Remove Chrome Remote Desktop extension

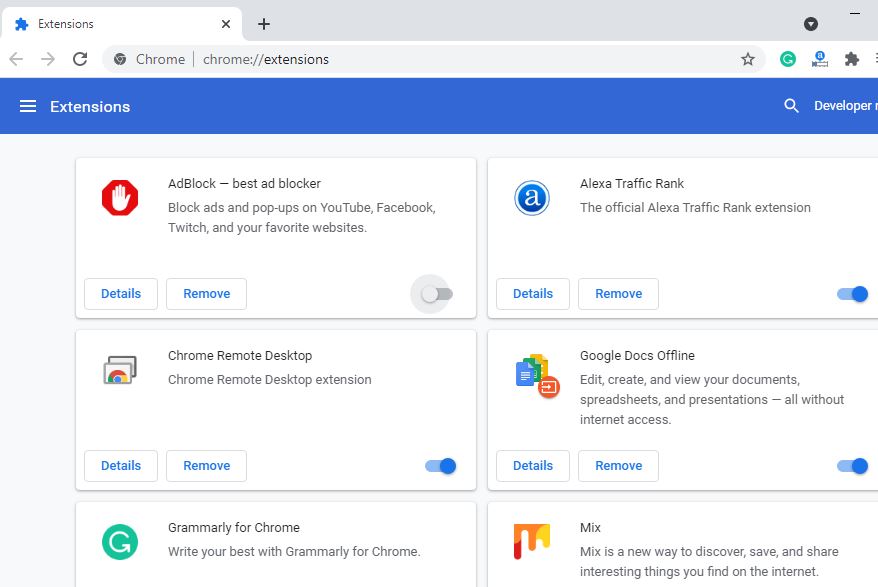(207, 465)
